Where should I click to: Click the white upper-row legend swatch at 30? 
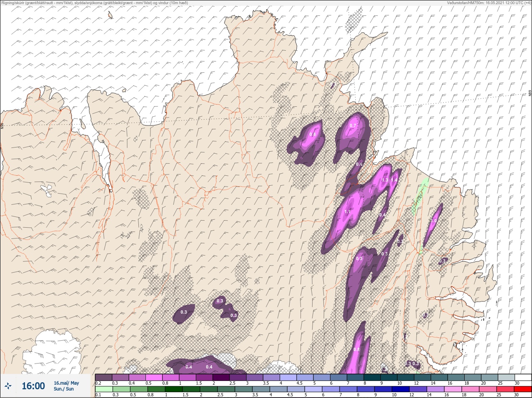(523, 377)
